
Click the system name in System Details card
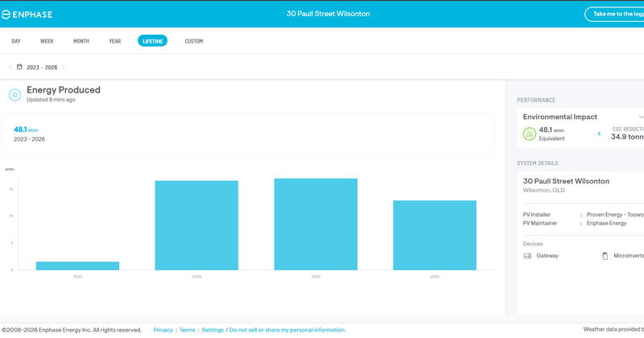(x=566, y=181)
